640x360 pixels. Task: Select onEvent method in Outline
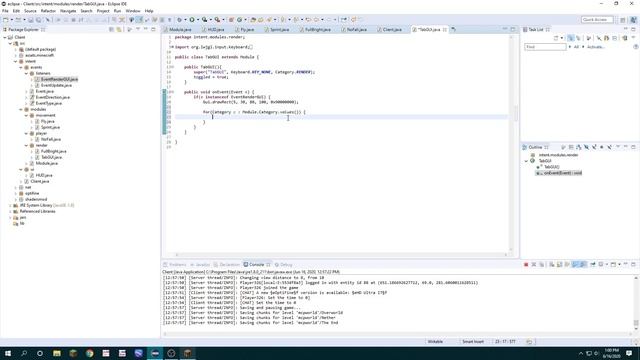[560, 173]
